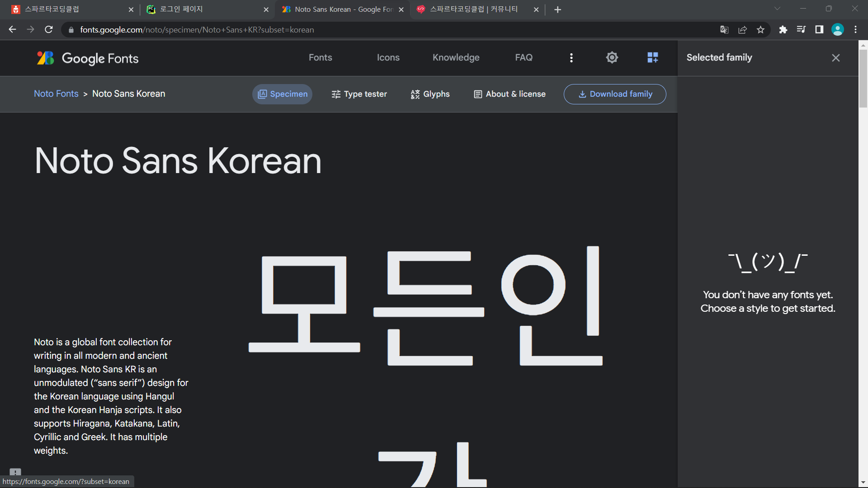Switch to the Glyphs tab
The height and width of the screenshot is (488, 868).
pos(430,94)
